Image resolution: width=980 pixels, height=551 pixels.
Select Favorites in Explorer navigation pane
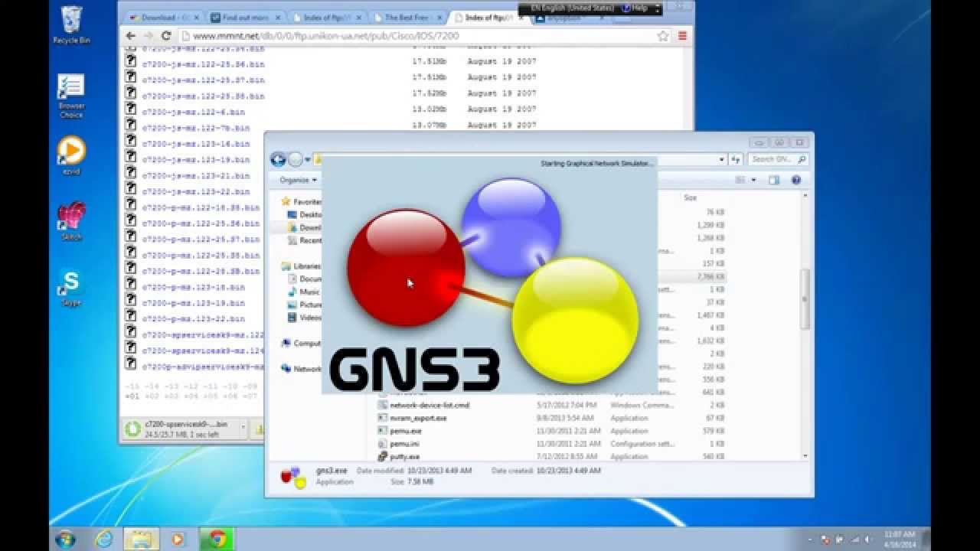[x=302, y=201]
